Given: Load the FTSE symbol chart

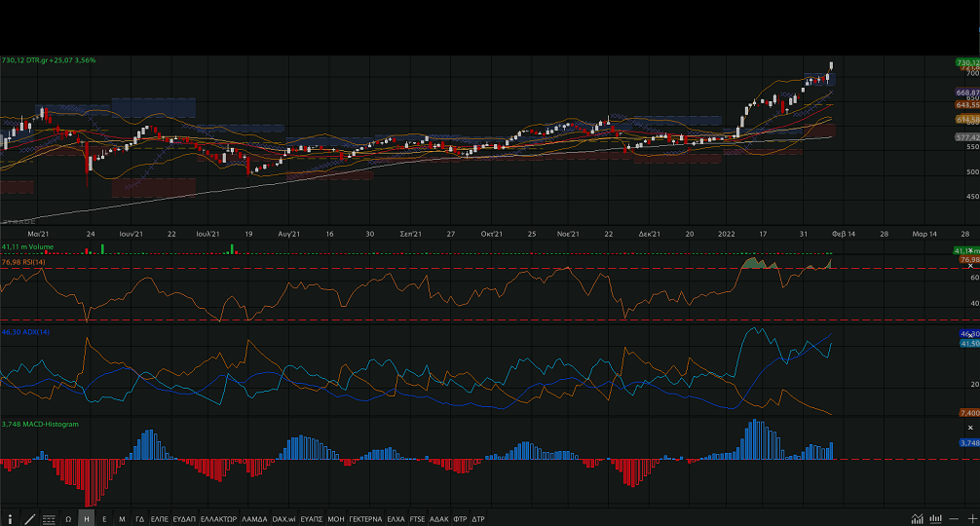Looking at the screenshot, I should (x=417, y=519).
